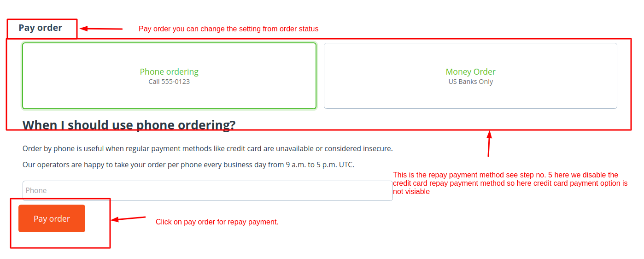
Task: Click the 'US Banks Only' subtitle
Action: [x=470, y=82]
